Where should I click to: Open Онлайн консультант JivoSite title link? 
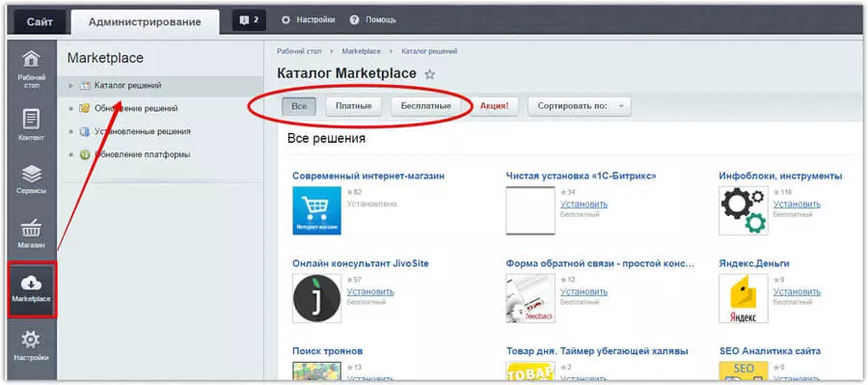point(361,263)
